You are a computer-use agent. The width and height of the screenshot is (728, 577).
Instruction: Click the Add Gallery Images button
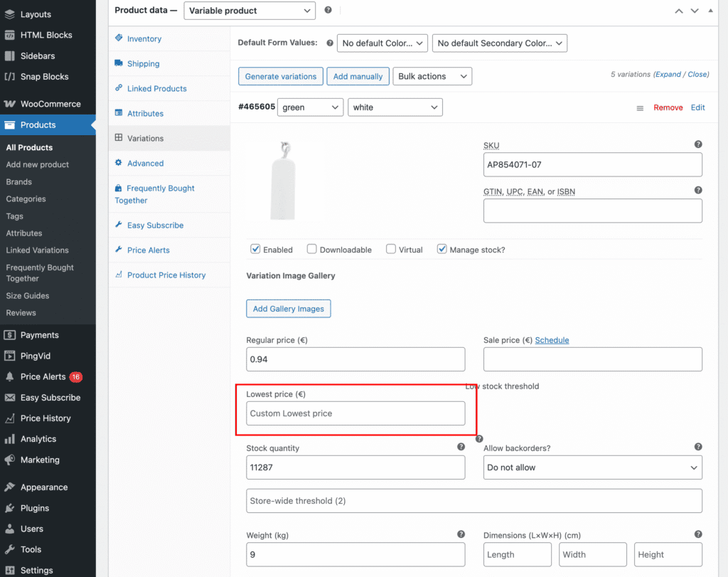(x=288, y=309)
